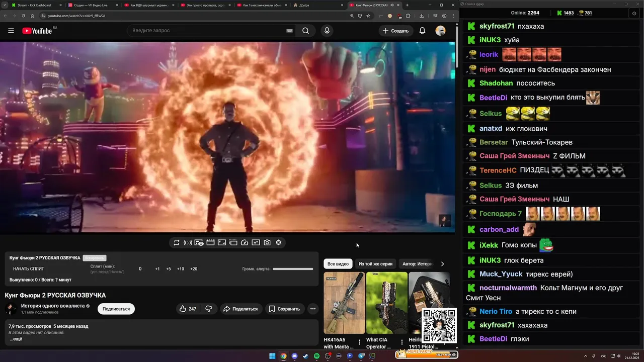
Task: Click the video player picture-in-picture corner thumbnail
Action: [445, 221]
